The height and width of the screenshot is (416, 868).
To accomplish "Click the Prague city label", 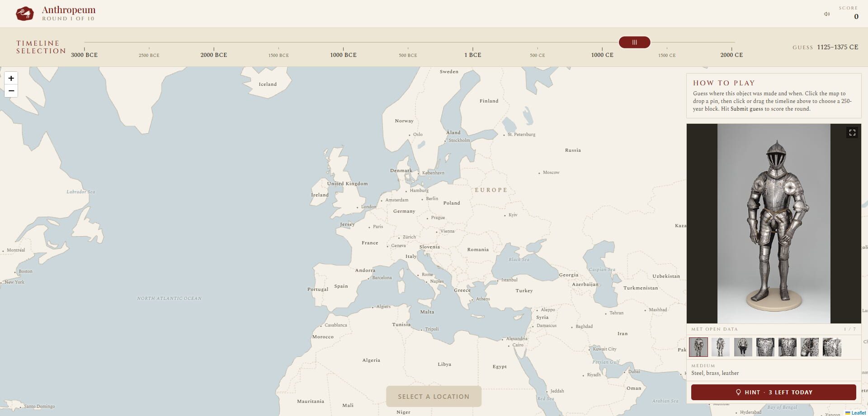I will click(x=438, y=217).
